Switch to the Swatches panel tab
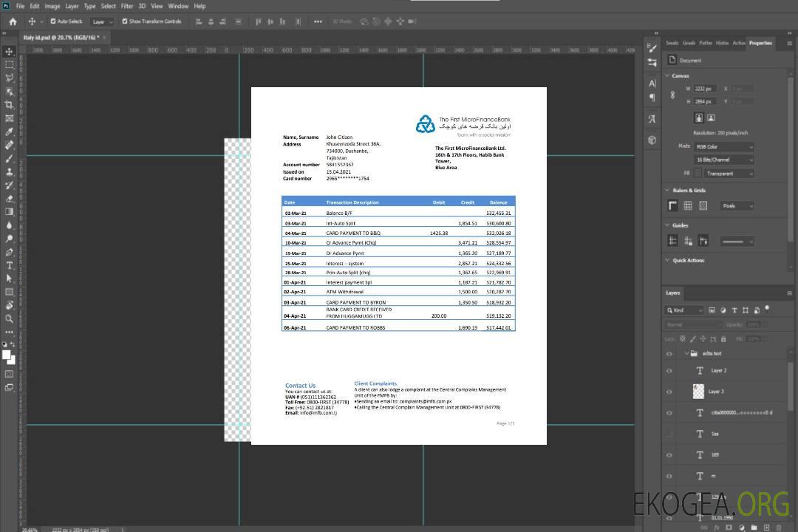Viewport: 798px width, 532px height. click(672, 43)
